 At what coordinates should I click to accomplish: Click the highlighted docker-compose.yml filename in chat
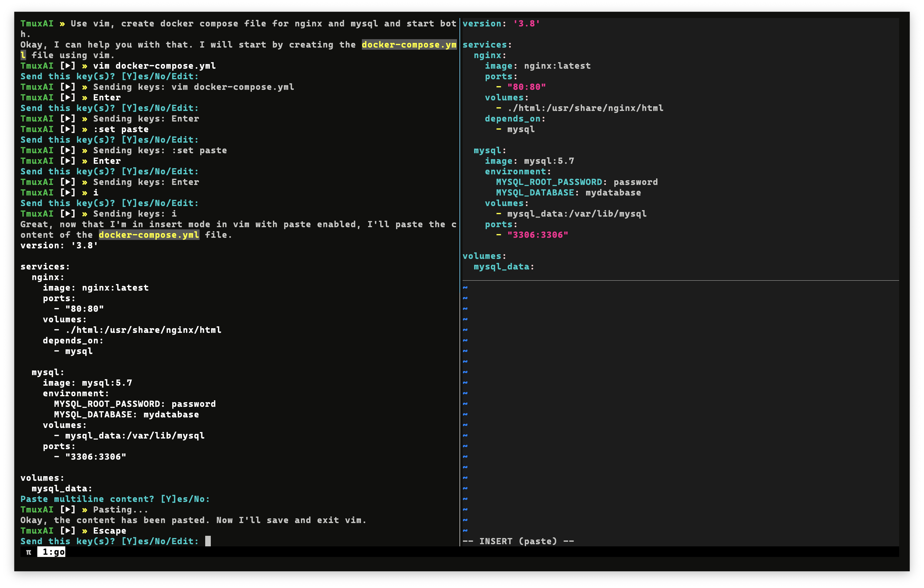[149, 235]
